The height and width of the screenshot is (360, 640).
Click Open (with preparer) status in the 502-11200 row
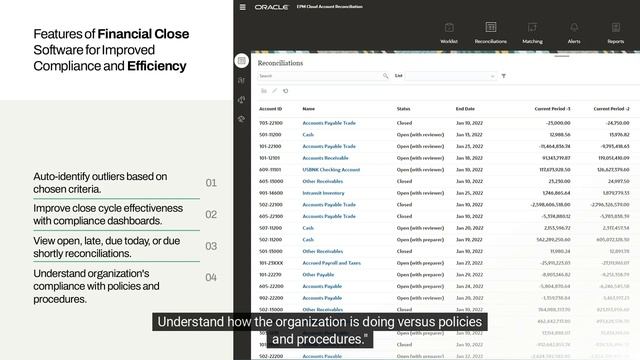420,240
